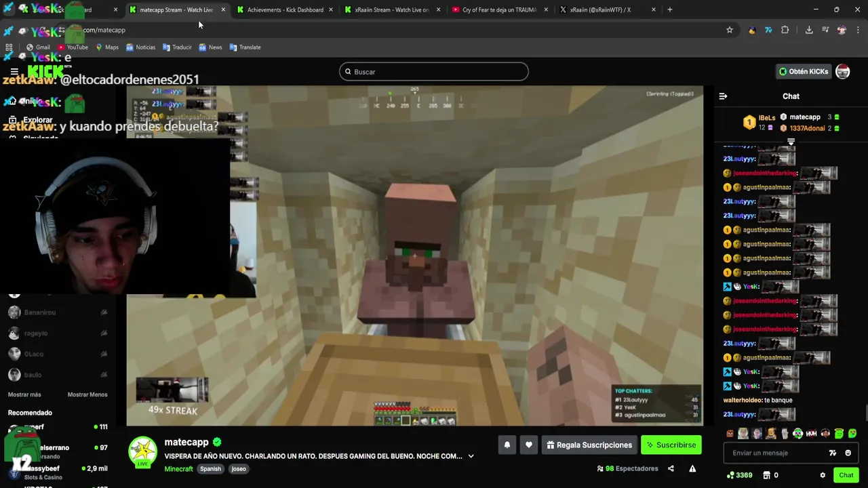The height and width of the screenshot is (488, 868).
Task: Click Mostrar Menos in sidebar
Action: click(x=87, y=394)
